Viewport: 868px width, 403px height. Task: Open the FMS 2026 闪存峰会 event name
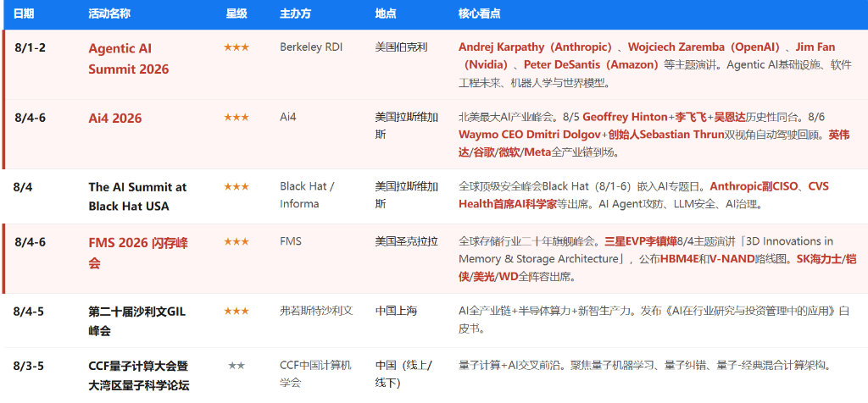pyautogui.click(x=138, y=252)
